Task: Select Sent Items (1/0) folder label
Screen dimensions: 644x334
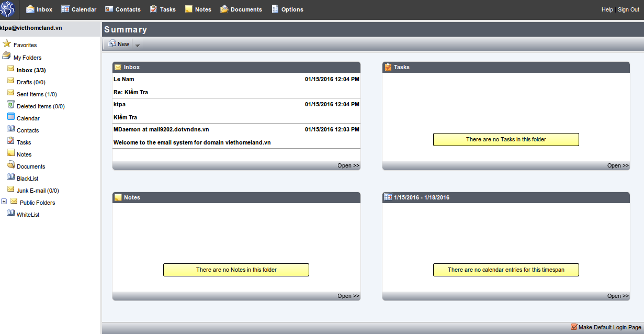Action: (x=37, y=94)
